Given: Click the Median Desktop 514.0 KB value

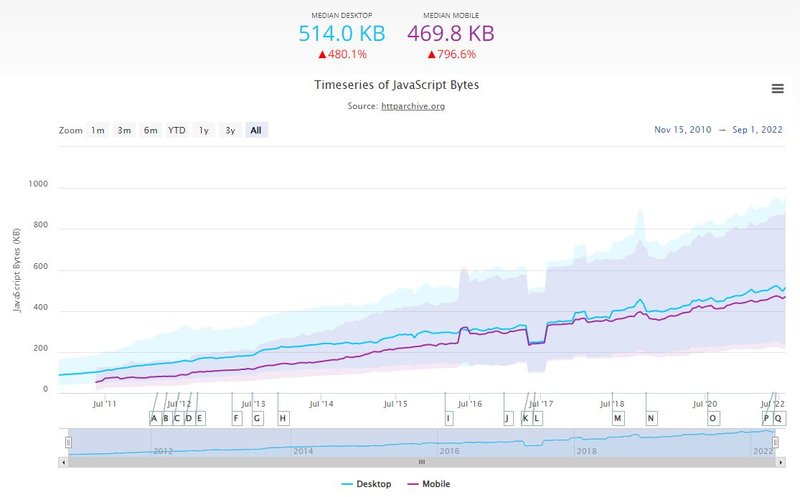Looking at the screenshot, I should (342, 34).
